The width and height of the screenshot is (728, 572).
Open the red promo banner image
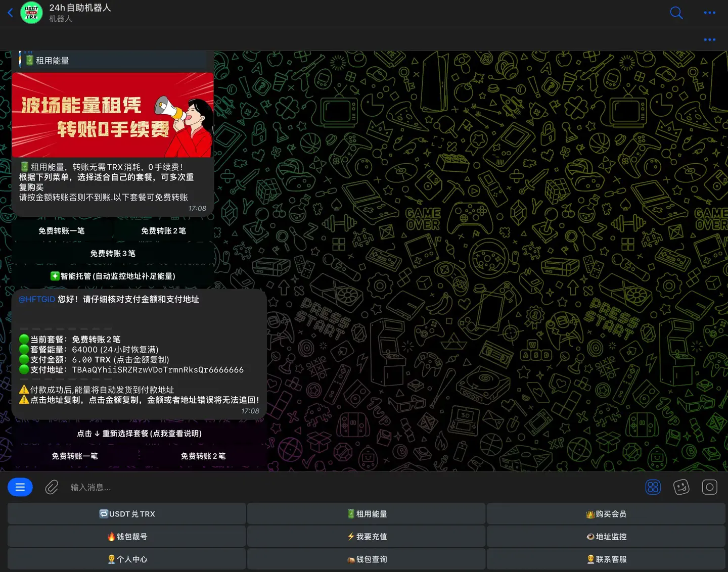113,115
